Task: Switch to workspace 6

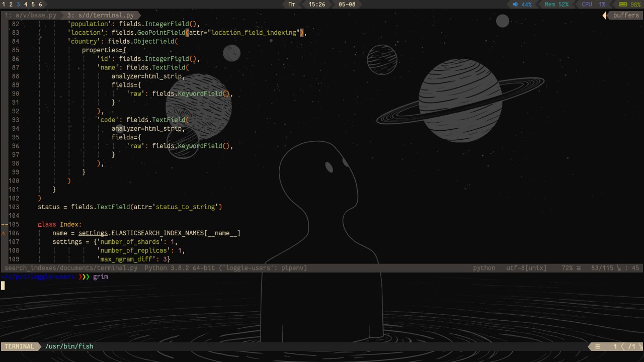Action: point(41,4)
